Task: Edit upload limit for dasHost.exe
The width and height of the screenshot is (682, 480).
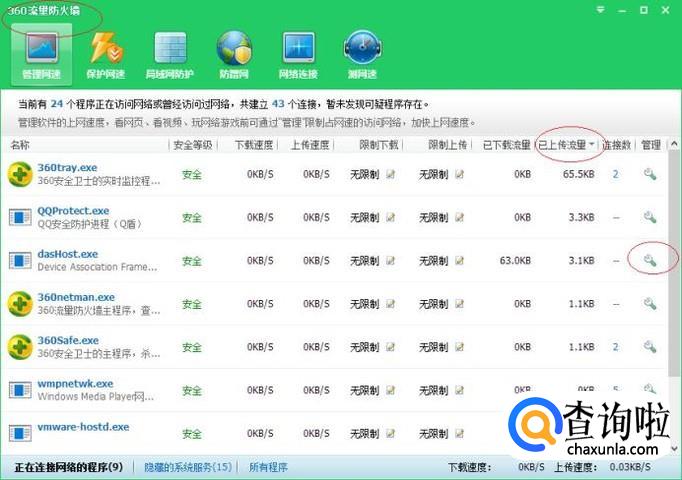Action: click(459, 260)
